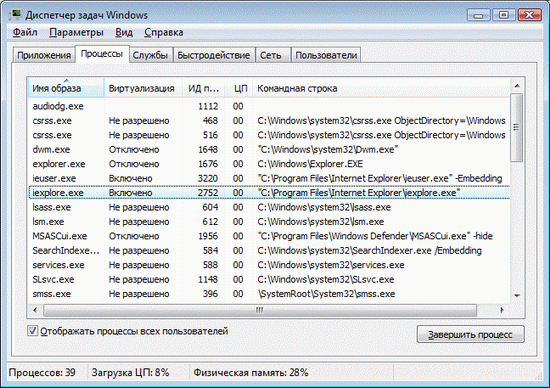Image resolution: width=550 pixels, height=388 pixels.
Task: Sort by Командная строка column header
Action: (381, 88)
